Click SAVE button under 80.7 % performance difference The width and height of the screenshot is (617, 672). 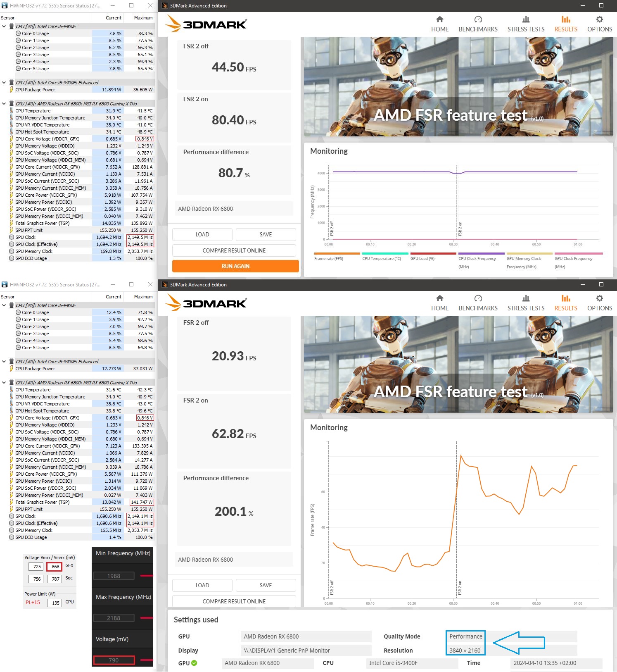(266, 234)
